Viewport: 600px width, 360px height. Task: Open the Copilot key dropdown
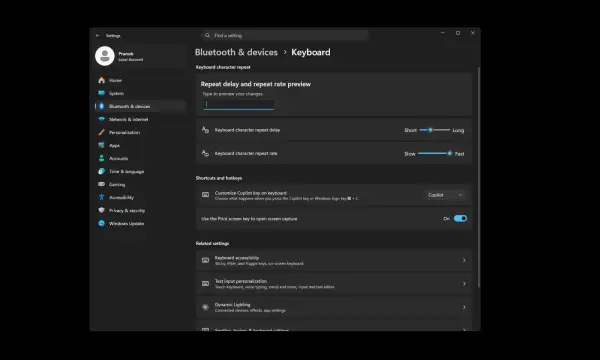pyautogui.click(x=446, y=195)
